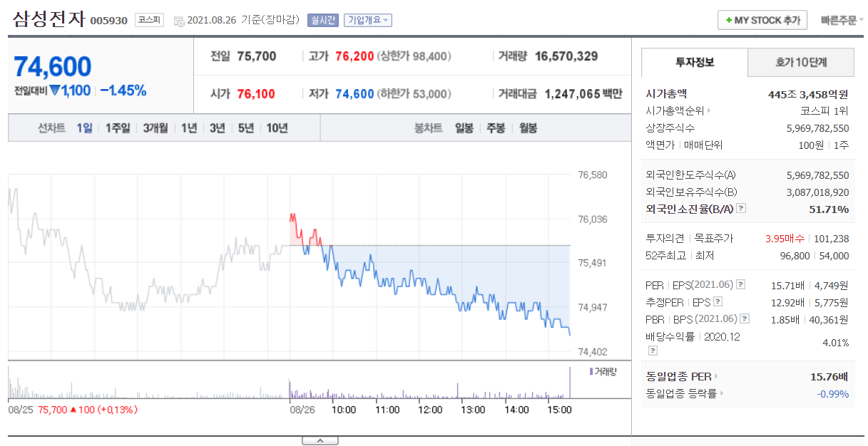Click the help icon beside PER EPS(2021.06)

[x=740, y=285]
